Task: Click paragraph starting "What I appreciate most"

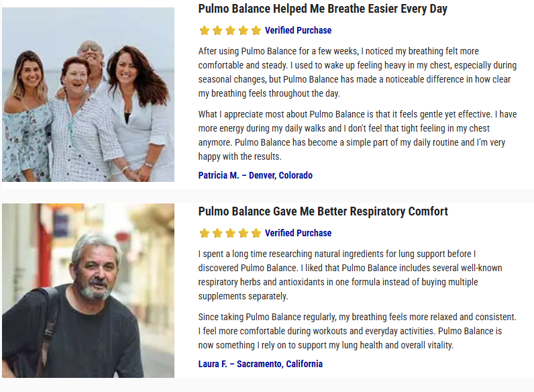Action: click(x=357, y=135)
